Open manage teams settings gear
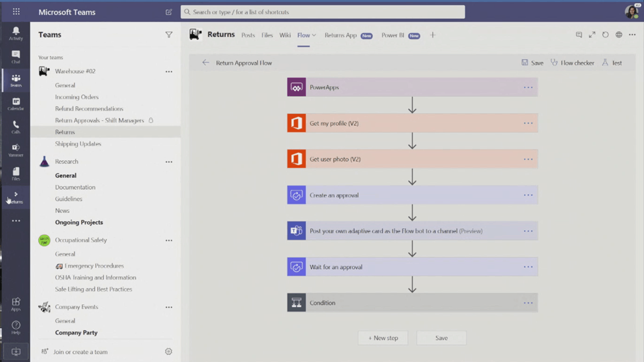 [x=169, y=352]
